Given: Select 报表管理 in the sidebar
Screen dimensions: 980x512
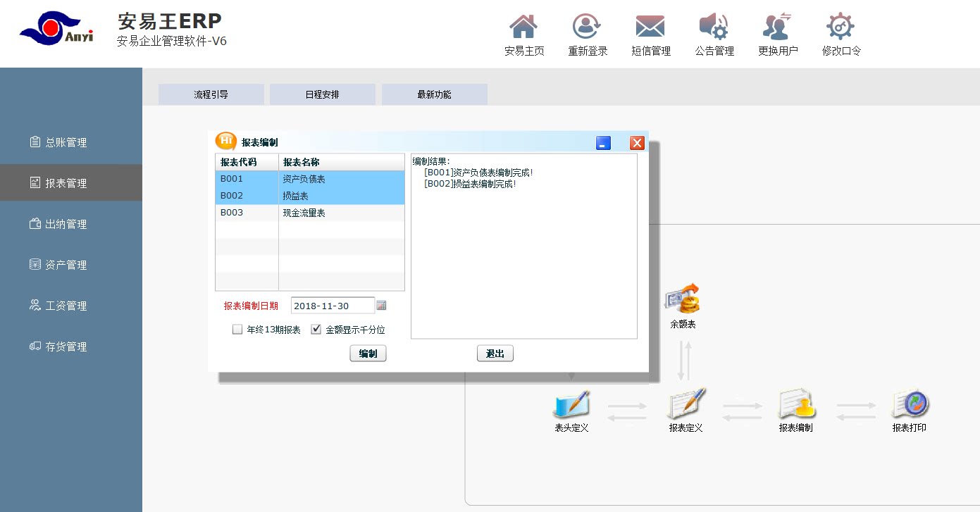Looking at the screenshot, I should (71, 183).
